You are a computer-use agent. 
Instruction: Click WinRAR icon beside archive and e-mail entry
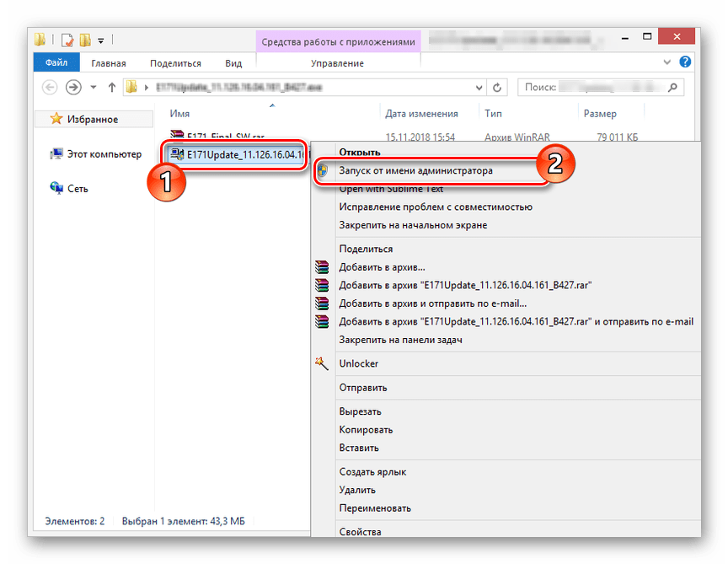click(x=322, y=303)
